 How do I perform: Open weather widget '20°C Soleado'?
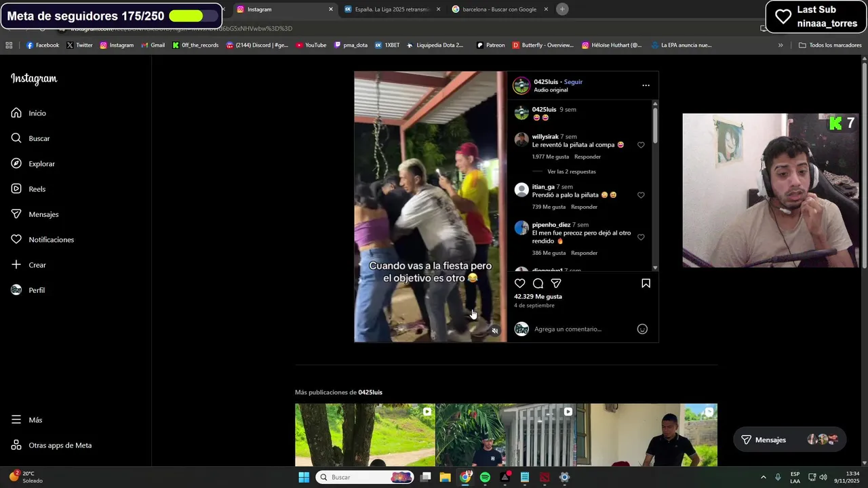pyautogui.click(x=26, y=476)
